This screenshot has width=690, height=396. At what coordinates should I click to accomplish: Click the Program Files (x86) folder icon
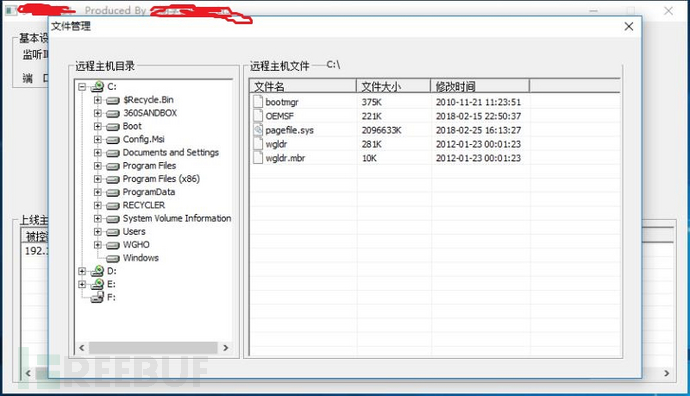pos(113,180)
